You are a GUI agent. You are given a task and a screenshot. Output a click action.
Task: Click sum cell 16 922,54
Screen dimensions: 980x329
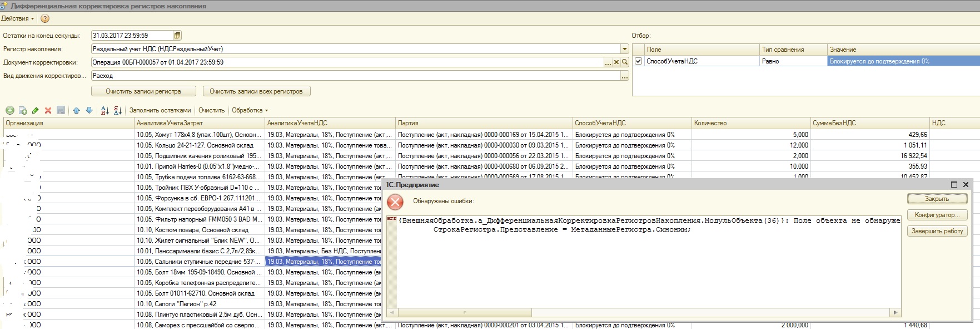[x=870, y=156]
